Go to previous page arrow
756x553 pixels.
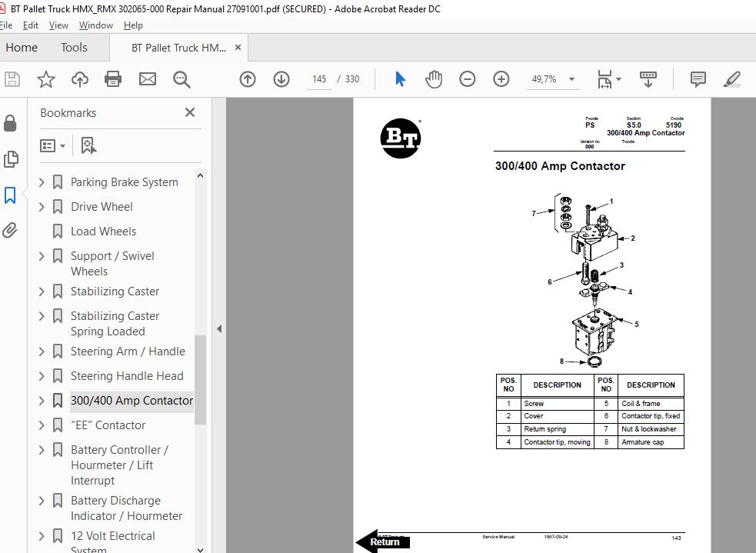pos(248,79)
